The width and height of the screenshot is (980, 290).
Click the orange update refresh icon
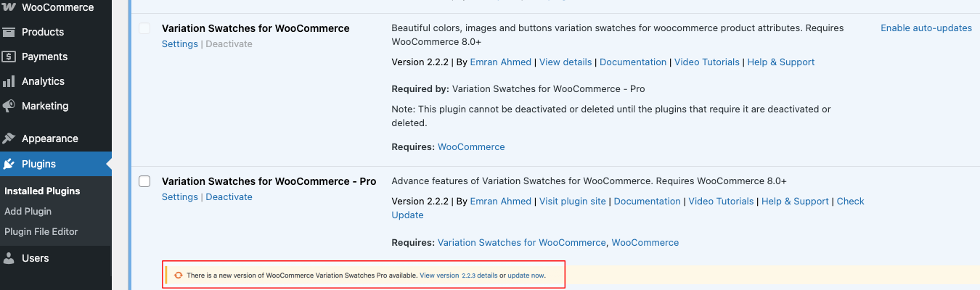[178, 275]
